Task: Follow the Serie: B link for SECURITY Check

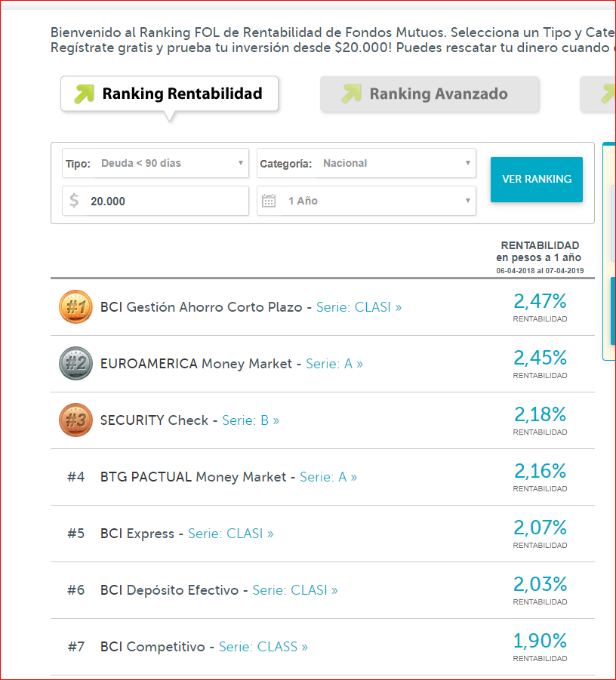Action: 251,420
